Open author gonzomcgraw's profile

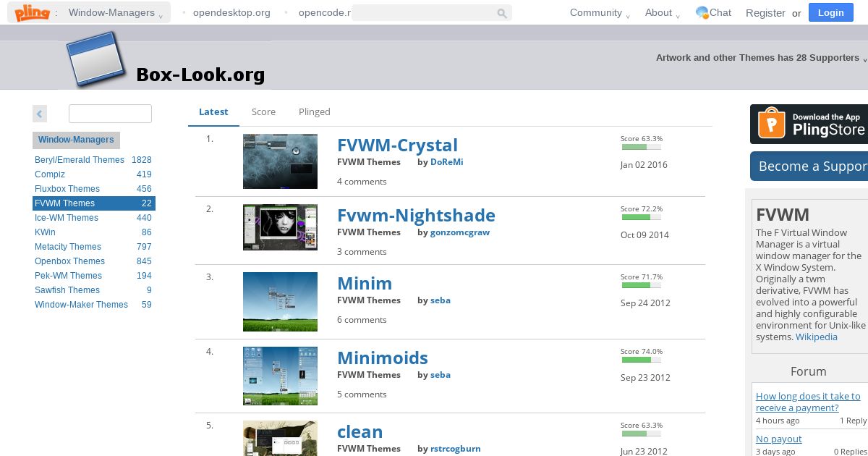click(460, 232)
